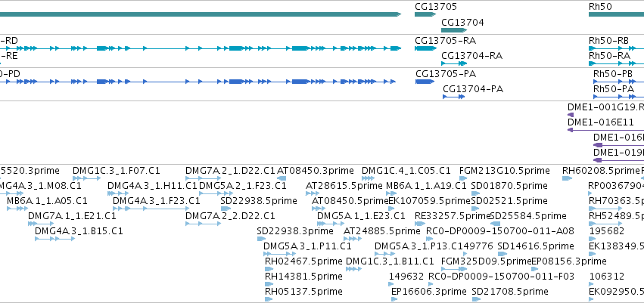Select the DMG5A.1_1.E23.C1 EST label
The width and height of the screenshot is (644, 303).
coord(361,215)
